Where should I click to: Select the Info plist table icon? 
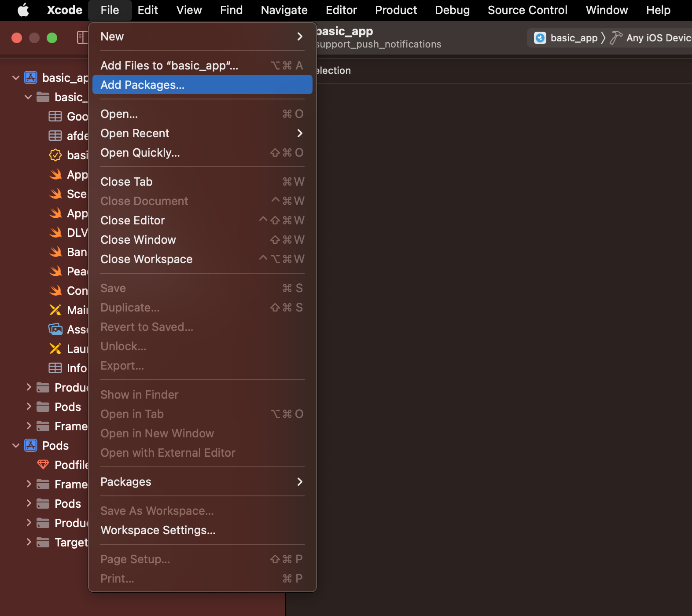pyautogui.click(x=55, y=368)
